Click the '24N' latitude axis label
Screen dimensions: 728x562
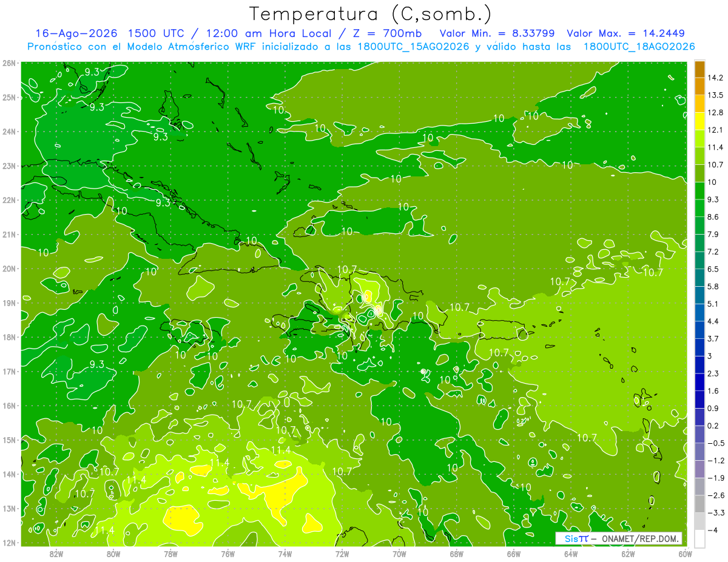9,132
